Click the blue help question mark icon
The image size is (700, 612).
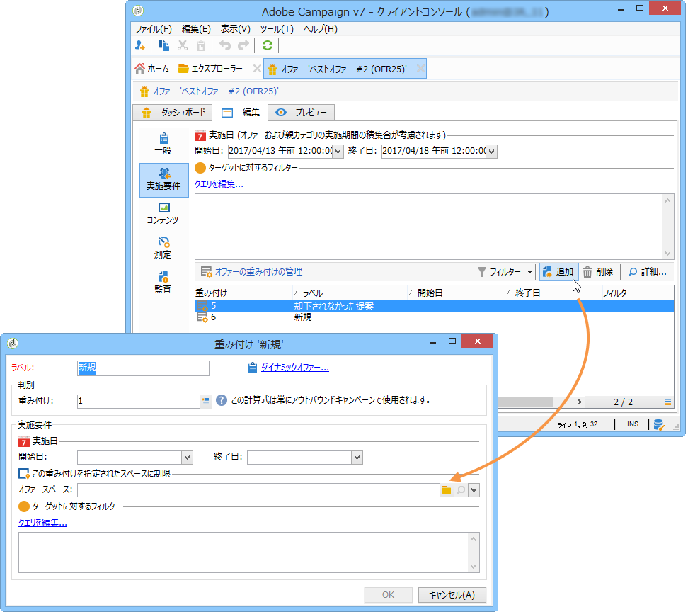click(x=222, y=400)
